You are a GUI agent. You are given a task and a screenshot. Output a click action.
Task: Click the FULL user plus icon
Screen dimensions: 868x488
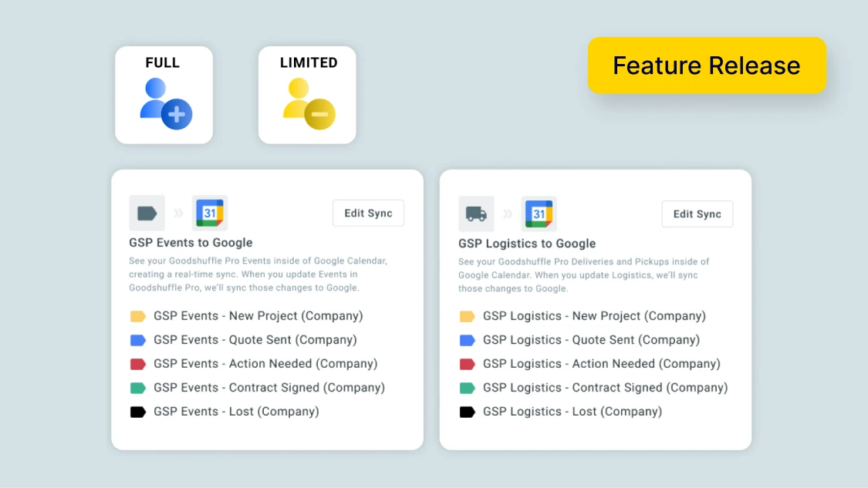click(x=166, y=103)
